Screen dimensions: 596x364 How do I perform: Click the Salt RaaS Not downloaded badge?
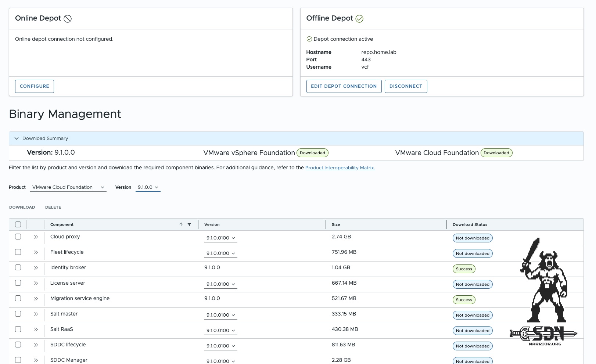473,331
